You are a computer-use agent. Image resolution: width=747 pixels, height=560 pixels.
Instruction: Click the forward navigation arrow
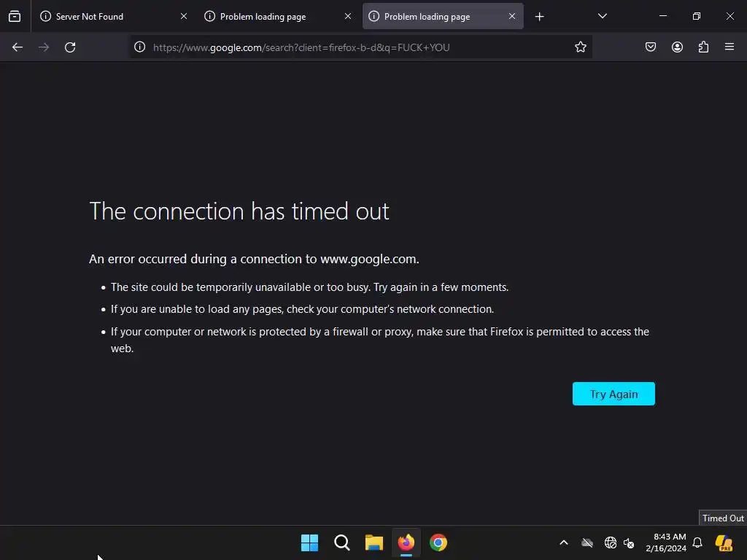(x=44, y=47)
